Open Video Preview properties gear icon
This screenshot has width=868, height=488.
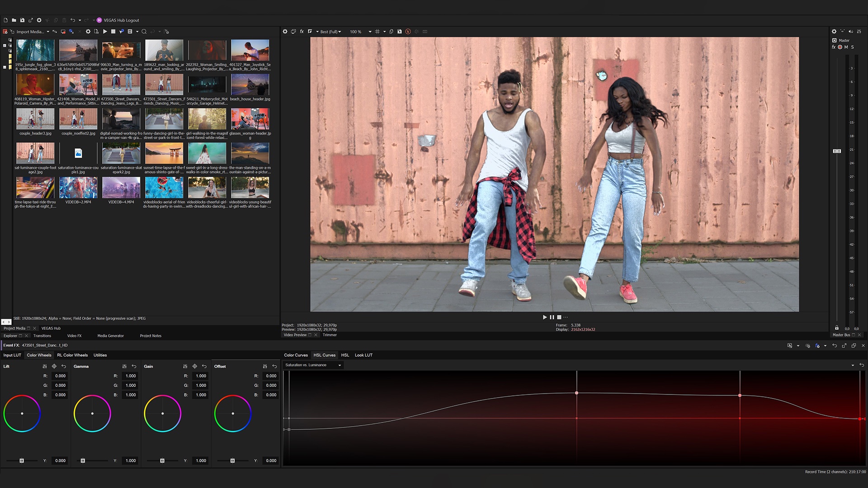point(285,32)
